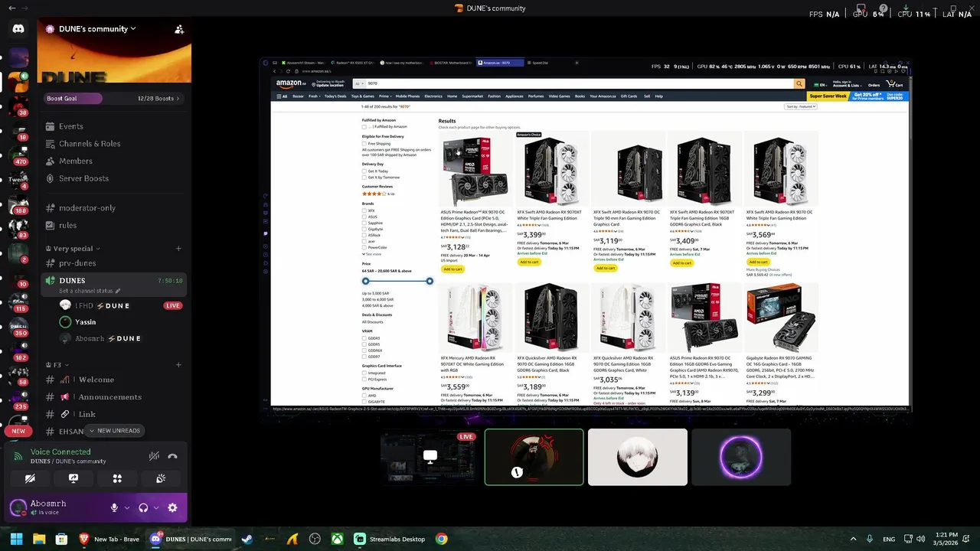The height and width of the screenshot is (551, 980).
Task: Click right handle of price slider
Action: tap(430, 281)
